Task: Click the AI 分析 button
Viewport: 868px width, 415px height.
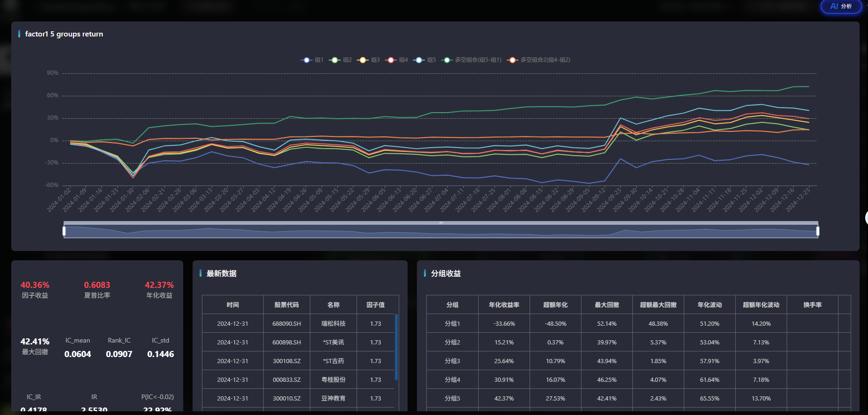Action: click(841, 7)
